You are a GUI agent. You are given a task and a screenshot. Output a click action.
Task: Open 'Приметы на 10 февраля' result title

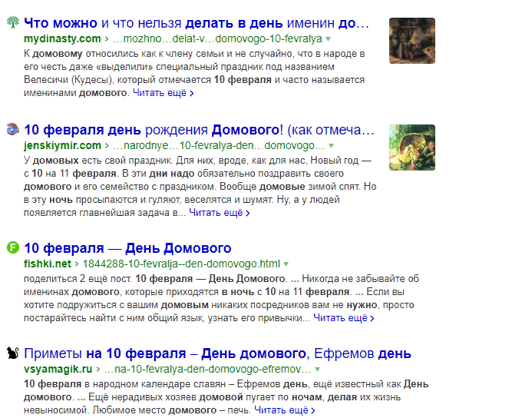tap(218, 353)
